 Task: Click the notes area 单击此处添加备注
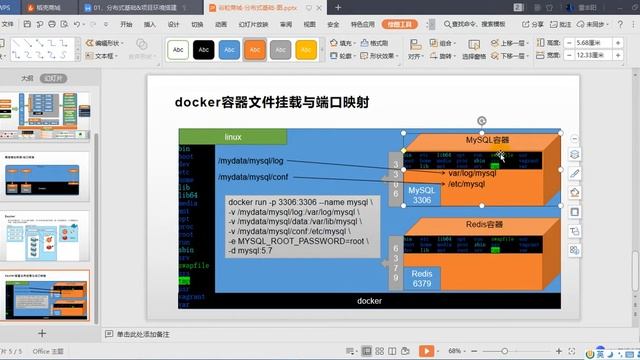tap(143, 334)
